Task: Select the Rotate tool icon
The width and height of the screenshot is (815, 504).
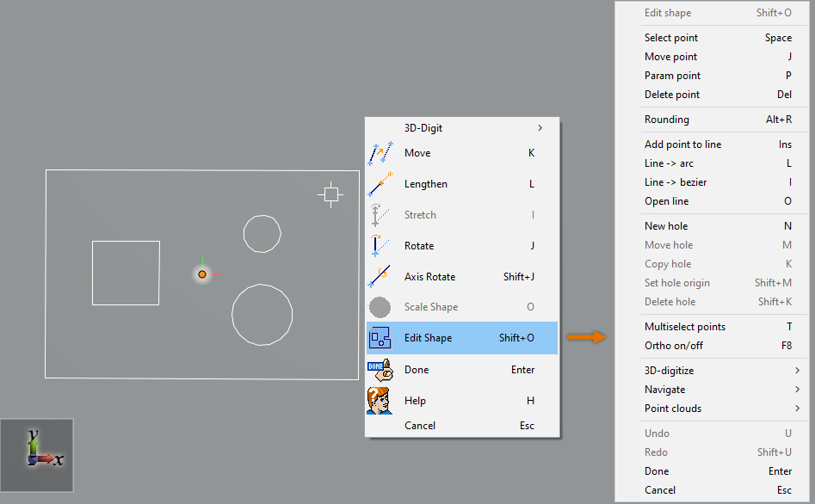Action: pos(380,246)
